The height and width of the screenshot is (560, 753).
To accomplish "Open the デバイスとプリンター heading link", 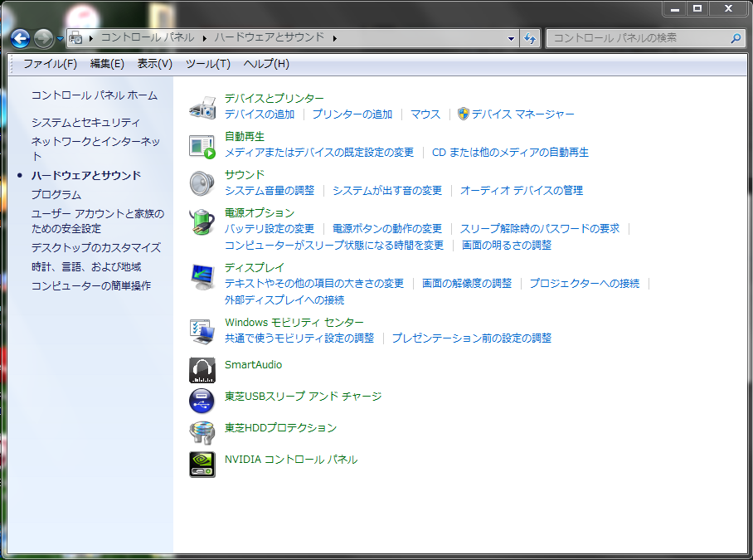I will pyautogui.click(x=274, y=99).
